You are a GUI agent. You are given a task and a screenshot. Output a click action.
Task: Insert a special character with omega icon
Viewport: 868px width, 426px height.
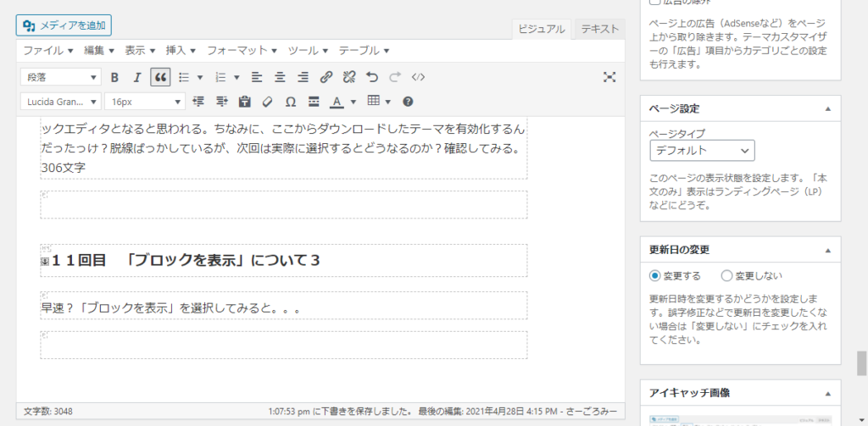(x=291, y=102)
